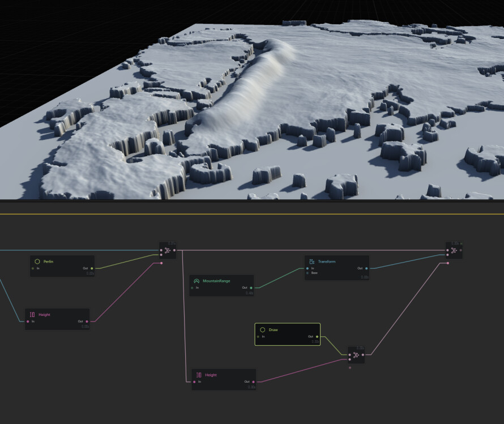The width and height of the screenshot is (504, 424).
Task: Click the Transform node's In port
Action: pyautogui.click(x=307, y=268)
